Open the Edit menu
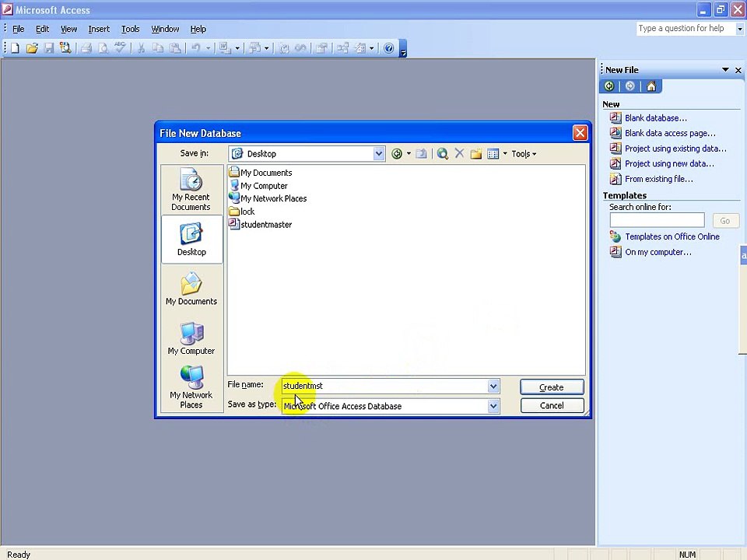Image resolution: width=747 pixels, height=560 pixels. (x=42, y=29)
